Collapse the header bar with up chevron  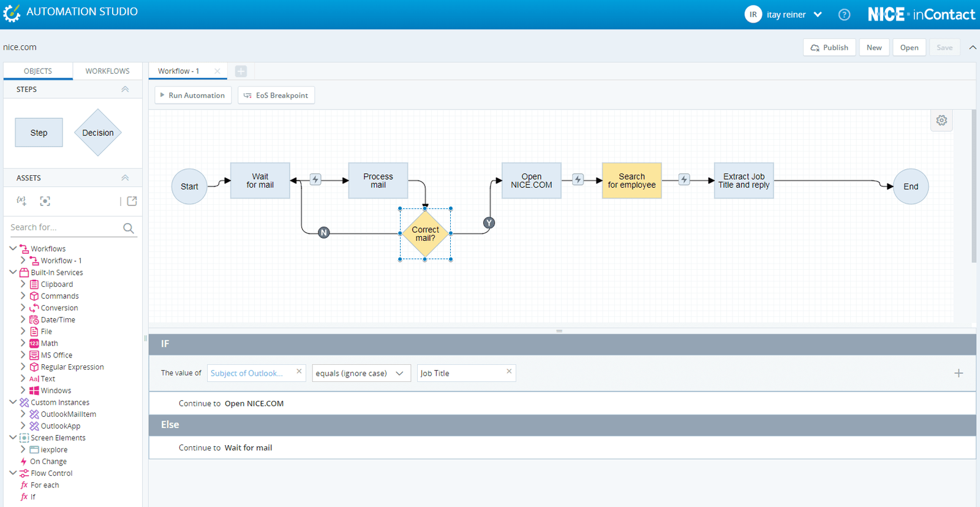point(973,47)
